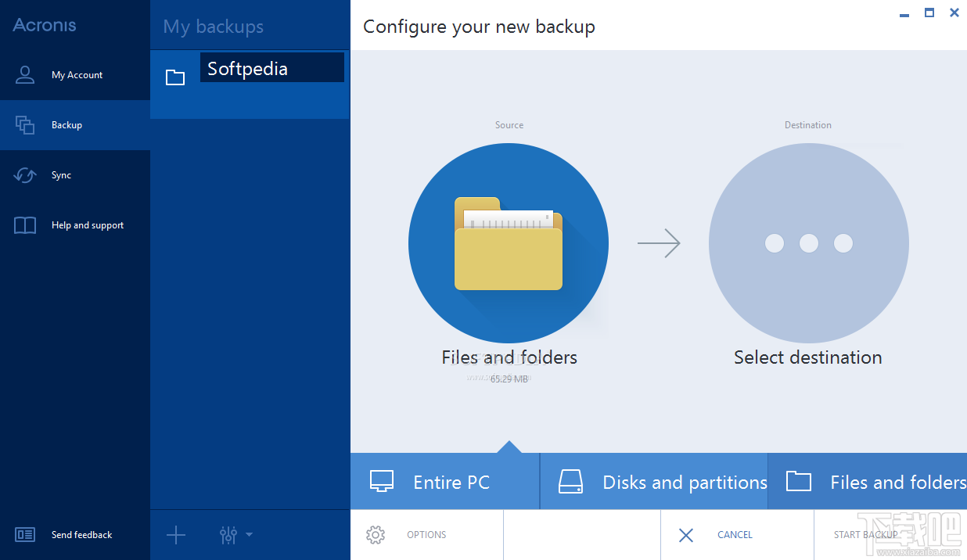
Task: Click the Start Backup button
Action: pyautogui.click(x=865, y=535)
